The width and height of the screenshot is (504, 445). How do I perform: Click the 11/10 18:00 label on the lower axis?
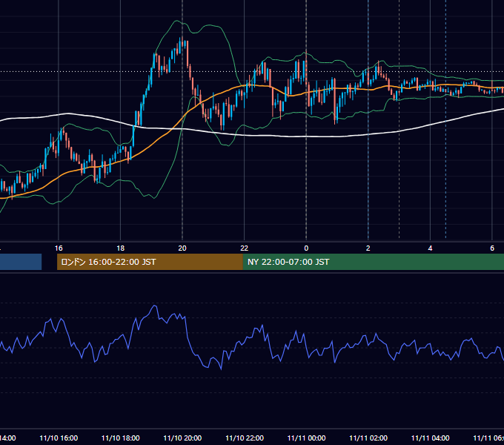click(121, 438)
